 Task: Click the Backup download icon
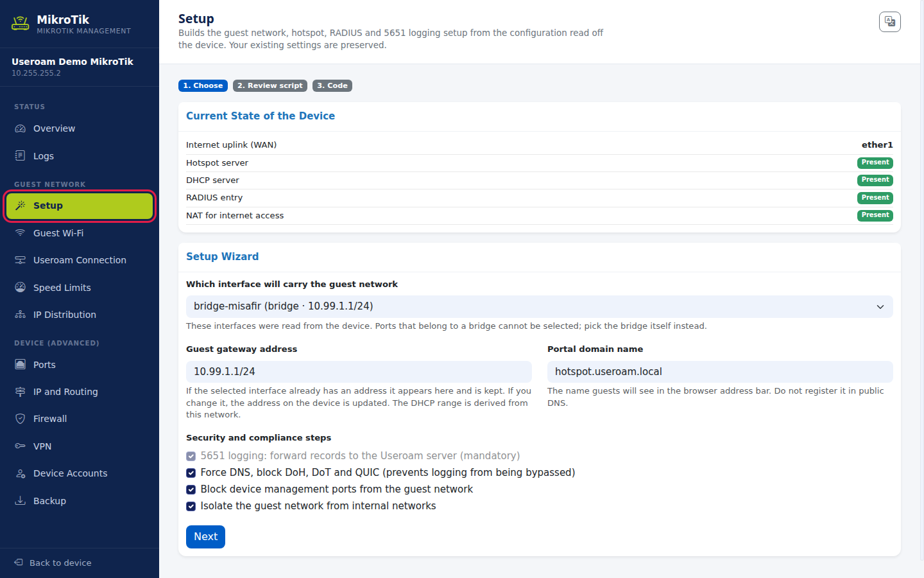(21, 501)
